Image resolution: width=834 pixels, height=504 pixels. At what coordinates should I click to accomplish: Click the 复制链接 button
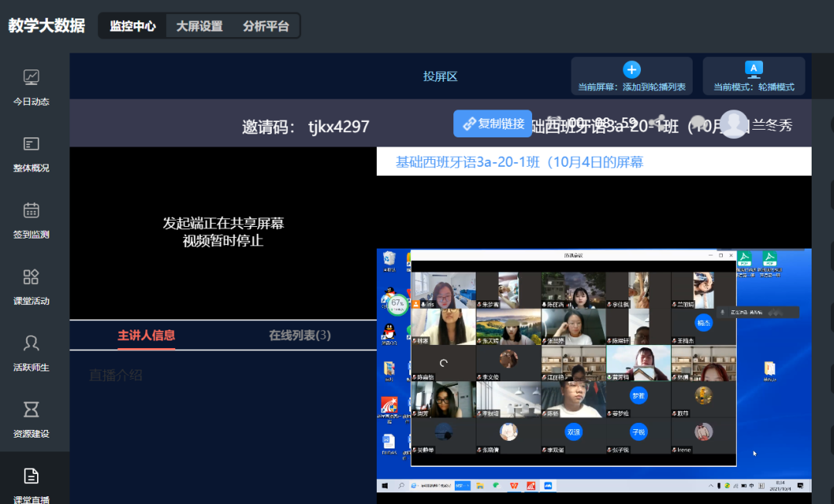click(493, 123)
